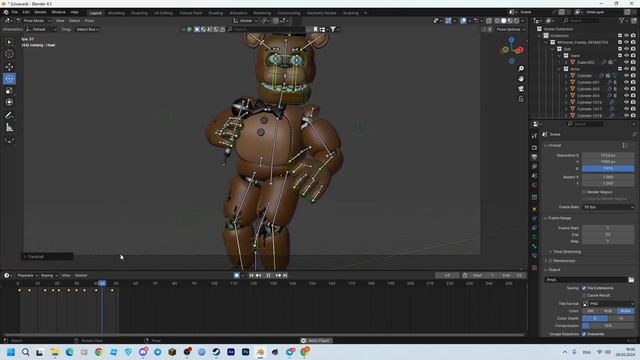Open the Scene properties tab icon
Screen dimensions: 640x360
(534, 176)
